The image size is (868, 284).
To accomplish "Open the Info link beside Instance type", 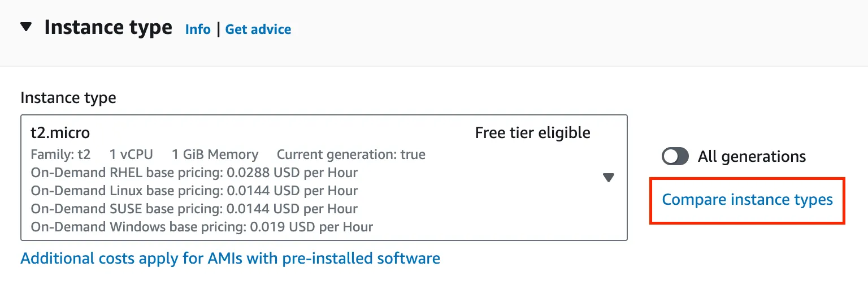I will [198, 29].
